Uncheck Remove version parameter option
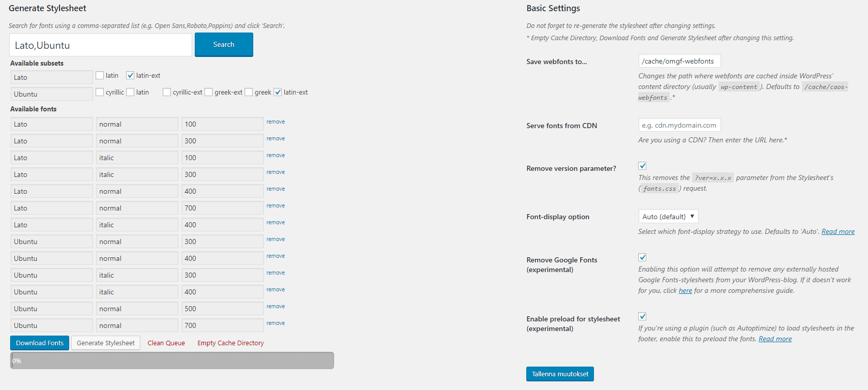 (x=642, y=166)
